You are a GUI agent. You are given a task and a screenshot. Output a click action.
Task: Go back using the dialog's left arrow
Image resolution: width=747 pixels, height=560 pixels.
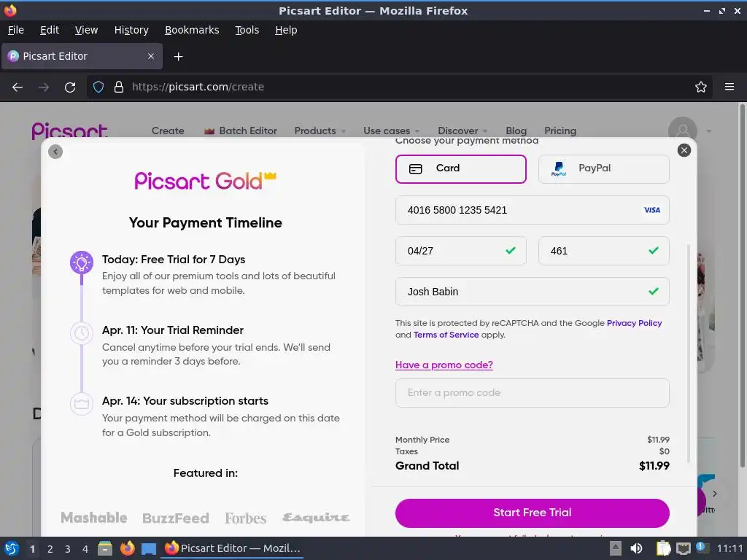55,152
